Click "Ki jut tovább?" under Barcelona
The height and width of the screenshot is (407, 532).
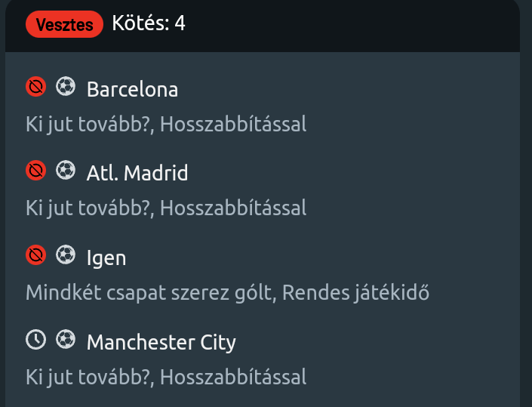point(89,124)
